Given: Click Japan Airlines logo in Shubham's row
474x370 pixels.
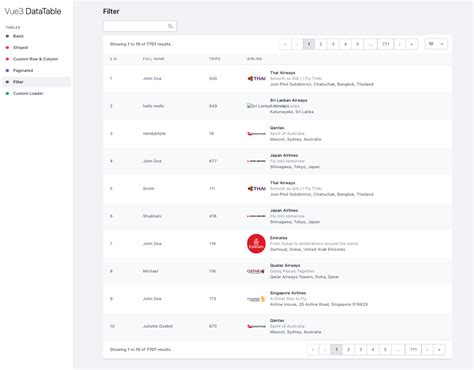Looking at the screenshot, I should click(x=256, y=216).
